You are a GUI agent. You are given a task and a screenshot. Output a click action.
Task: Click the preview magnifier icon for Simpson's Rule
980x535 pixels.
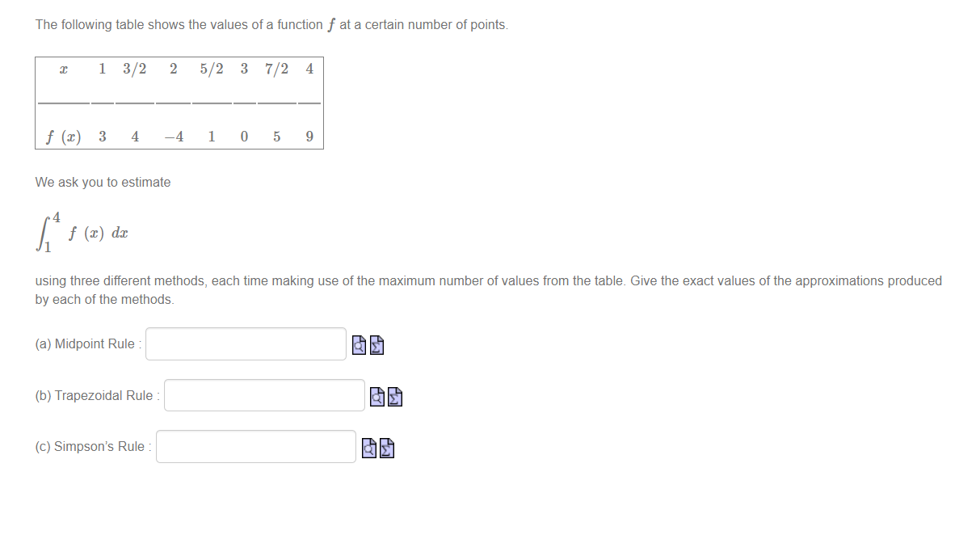pyautogui.click(x=368, y=448)
